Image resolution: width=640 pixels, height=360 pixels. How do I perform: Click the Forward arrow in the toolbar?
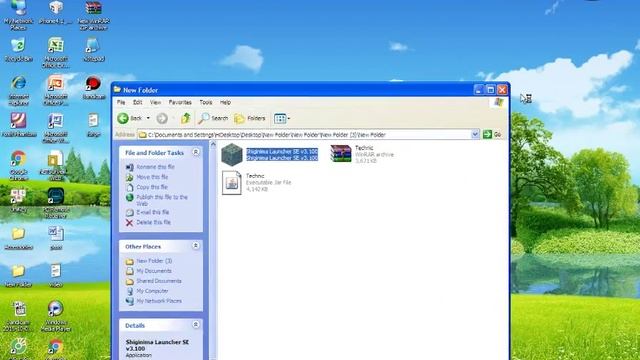click(x=162, y=118)
